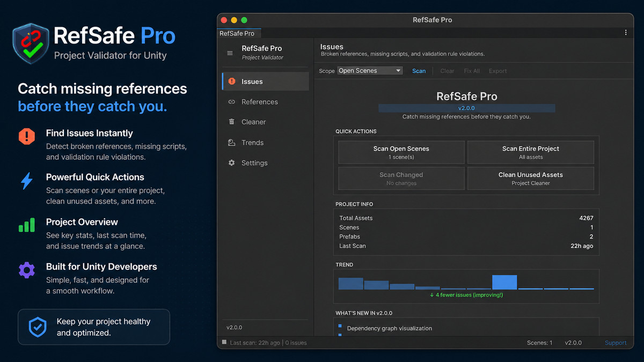
Task: Click 'Scenes: 1' in the status bar
Action: 539,343
